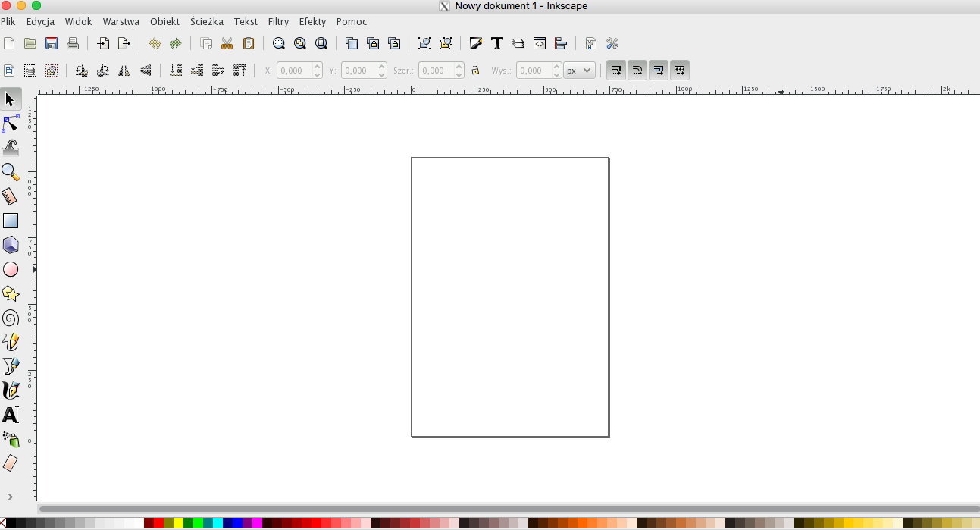
Task: Click the Szer. width input field
Action: pos(437,71)
